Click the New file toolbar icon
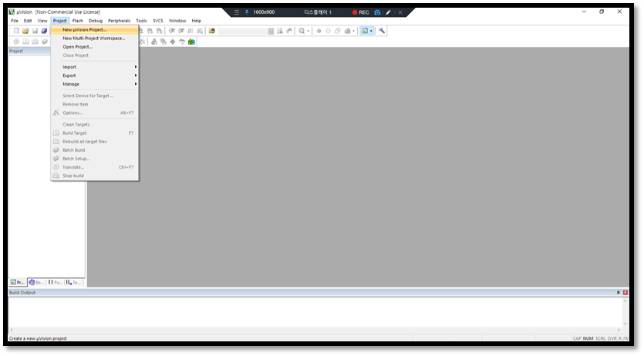The height and width of the screenshot is (356, 644). (x=16, y=31)
